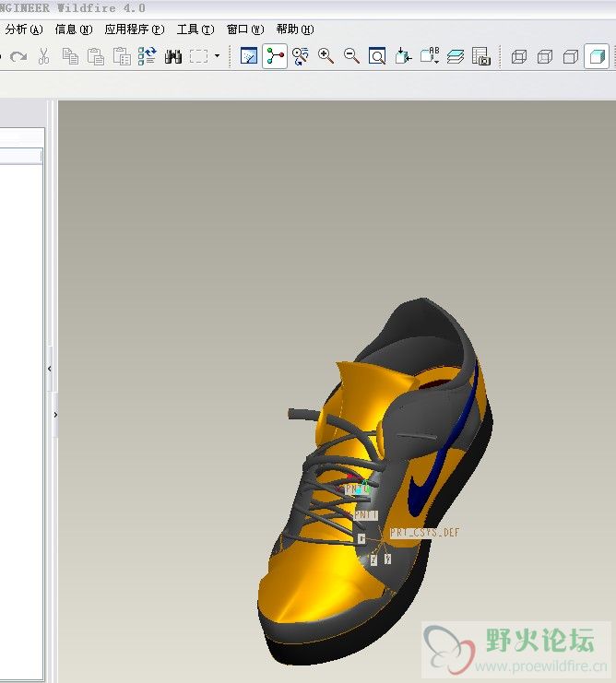616x683 pixels.
Task: Open the 窗口(W) menu
Action: pyautogui.click(x=245, y=29)
